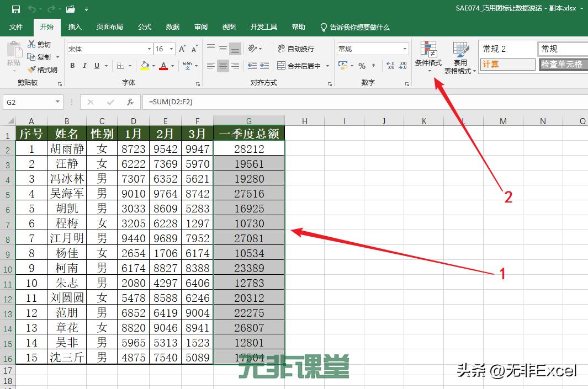Click the Save icon in title bar
Viewport: 588px width, 389px height.
click(15, 9)
